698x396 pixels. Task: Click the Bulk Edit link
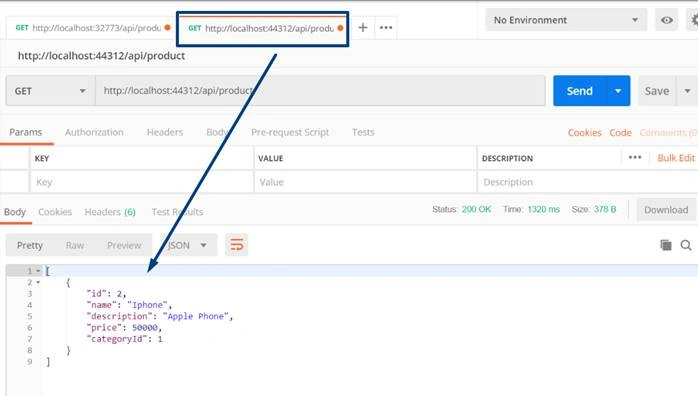[x=676, y=158]
